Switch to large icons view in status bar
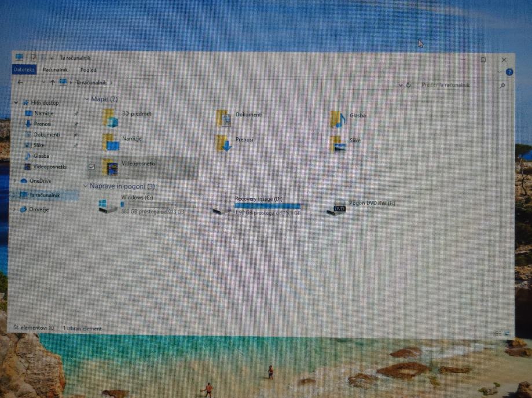The image size is (532, 398). tap(507, 333)
